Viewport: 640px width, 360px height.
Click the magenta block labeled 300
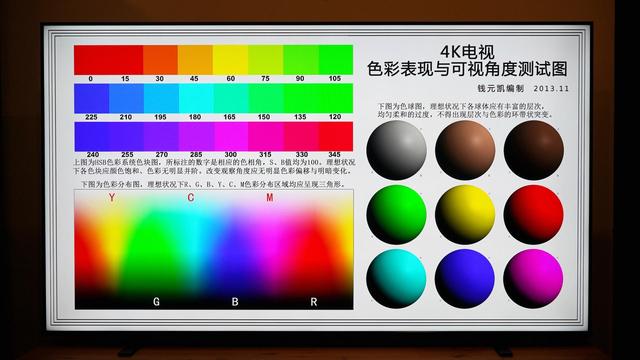point(231,136)
